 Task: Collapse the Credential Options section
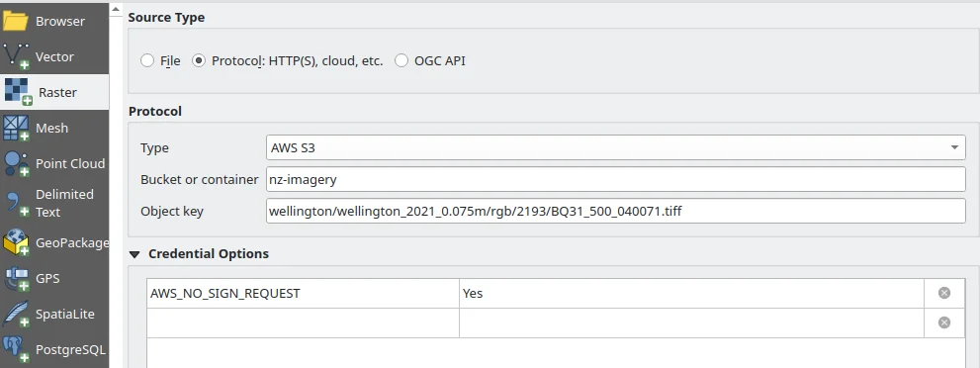[134, 254]
